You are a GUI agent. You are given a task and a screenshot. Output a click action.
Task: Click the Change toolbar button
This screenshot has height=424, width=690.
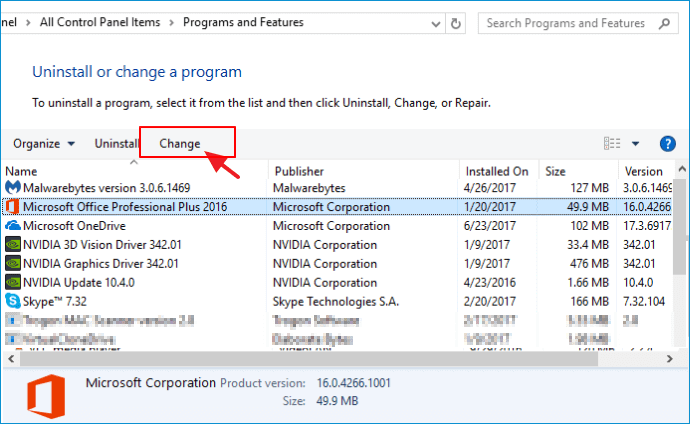(x=180, y=144)
